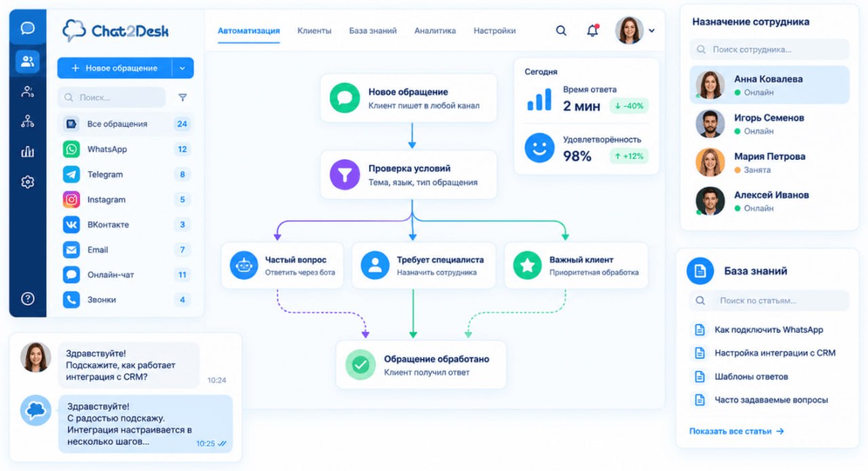Click the client chat message about CRM
Viewport: 868px width, 471px height.
pyautogui.click(x=129, y=365)
